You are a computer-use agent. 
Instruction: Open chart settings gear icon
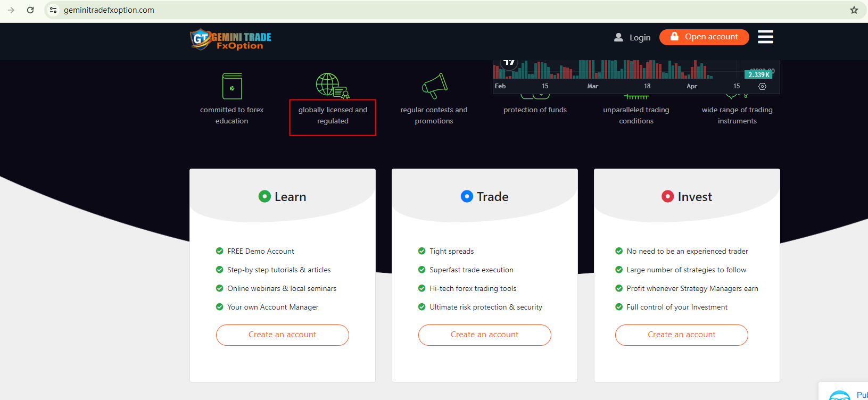(762, 86)
